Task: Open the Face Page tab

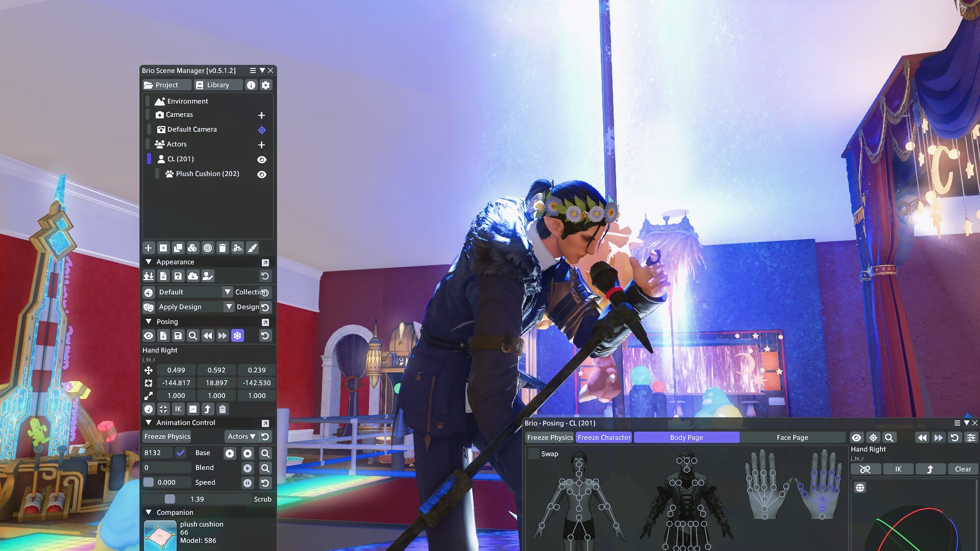Action: [x=792, y=438]
